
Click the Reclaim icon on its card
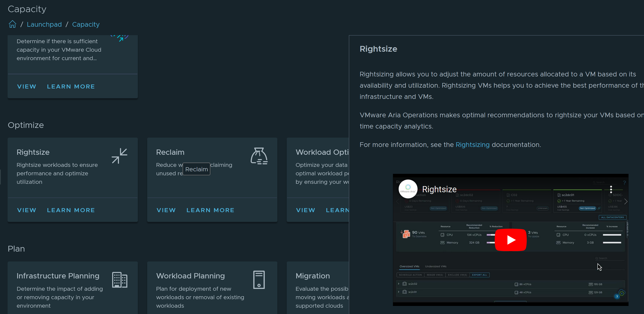pos(259,156)
